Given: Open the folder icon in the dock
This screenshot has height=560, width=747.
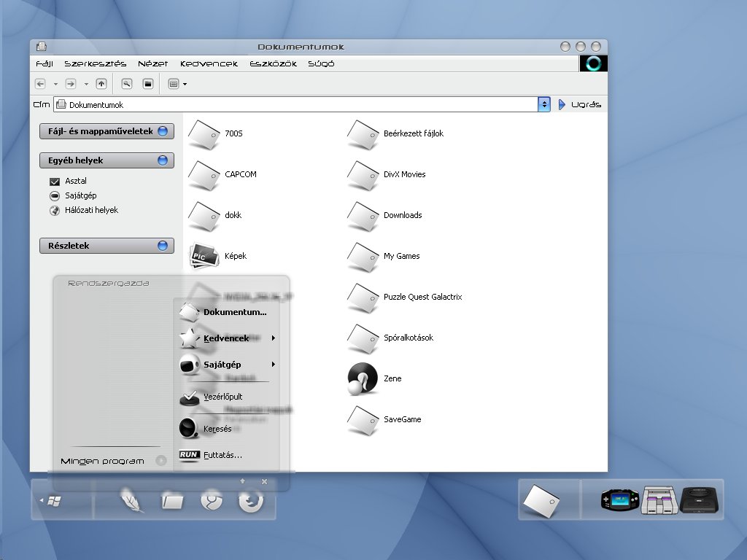Looking at the screenshot, I should tap(172, 501).
